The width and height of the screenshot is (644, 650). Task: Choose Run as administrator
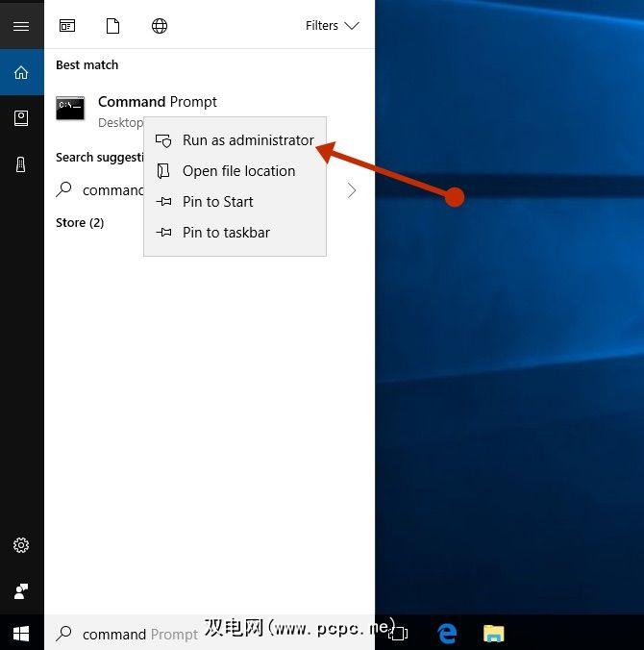coord(235,140)
